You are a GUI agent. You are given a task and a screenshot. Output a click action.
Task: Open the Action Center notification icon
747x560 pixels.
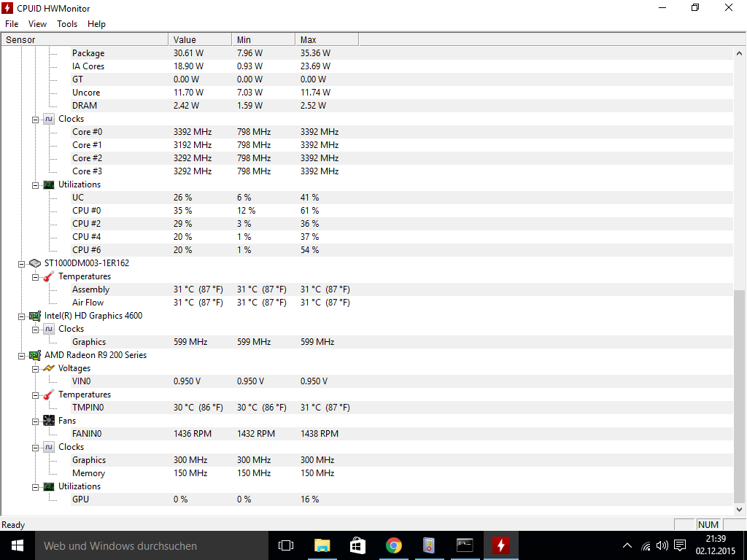point(680,545)
